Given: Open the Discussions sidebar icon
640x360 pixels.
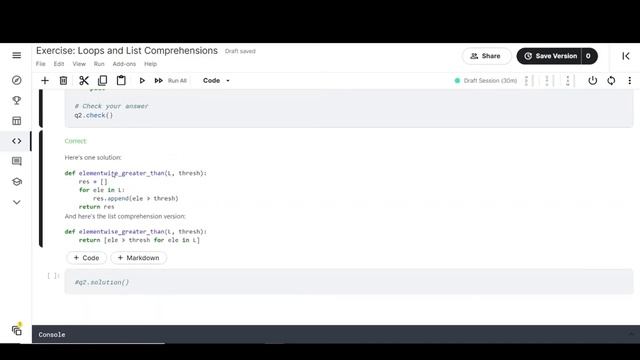Looking at the screenshot, I should [x=17, y=161].
